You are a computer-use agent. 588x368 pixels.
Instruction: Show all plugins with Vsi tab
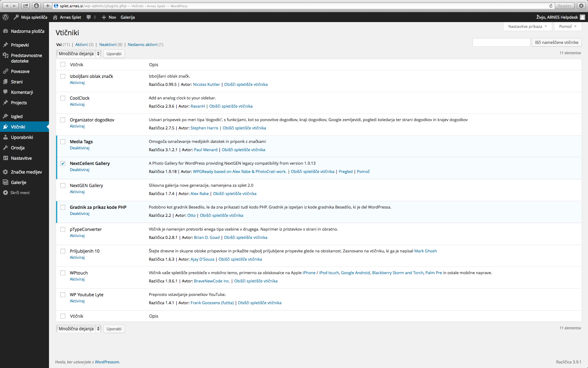[x=59, y=44]
